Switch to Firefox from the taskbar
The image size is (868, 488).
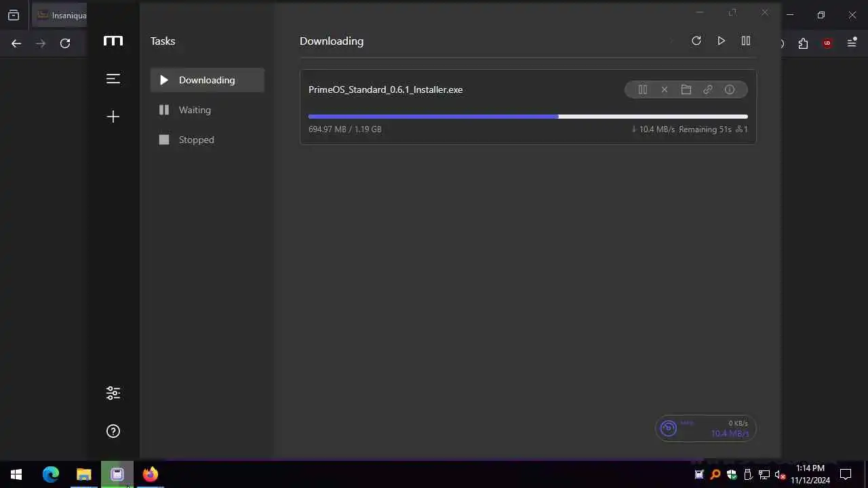tap(151, 474)
